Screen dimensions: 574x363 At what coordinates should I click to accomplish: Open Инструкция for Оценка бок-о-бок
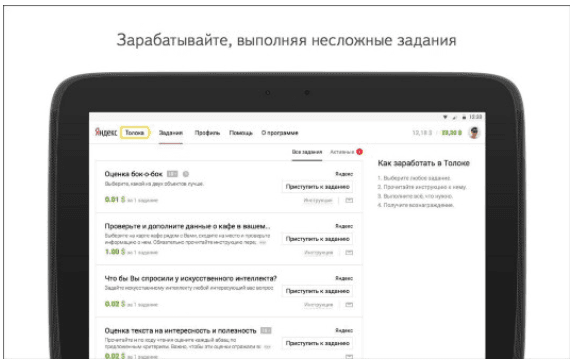tap(318, 201)
